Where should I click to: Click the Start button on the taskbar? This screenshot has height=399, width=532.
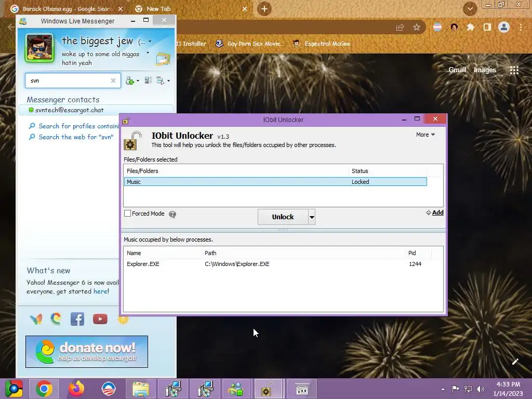pos(14,389)
